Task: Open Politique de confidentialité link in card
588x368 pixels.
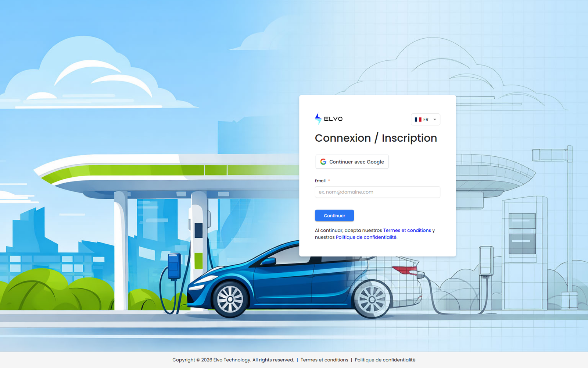Action: coord(366,237)
